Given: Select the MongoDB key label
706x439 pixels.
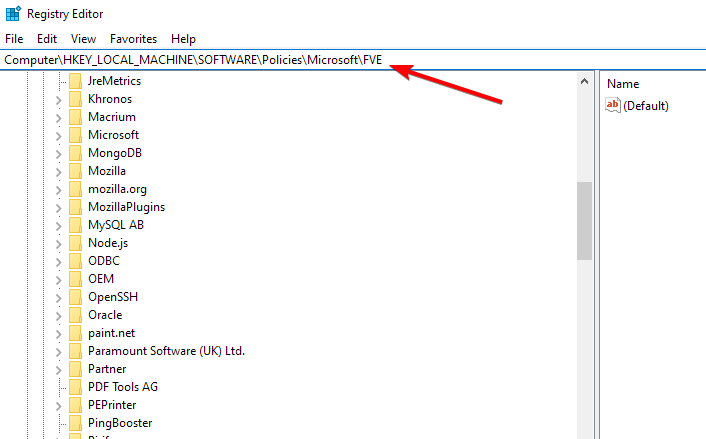Looking at the screenshot, I should click(x=115, y=153).
